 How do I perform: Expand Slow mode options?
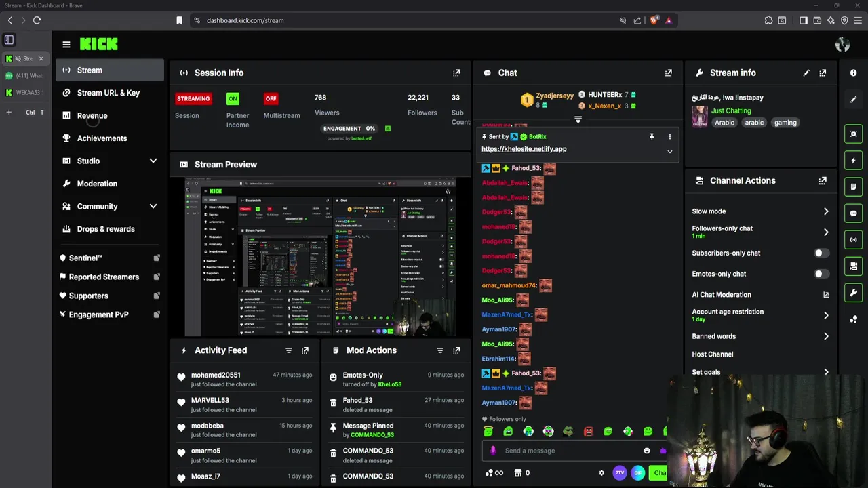(826, 211)
